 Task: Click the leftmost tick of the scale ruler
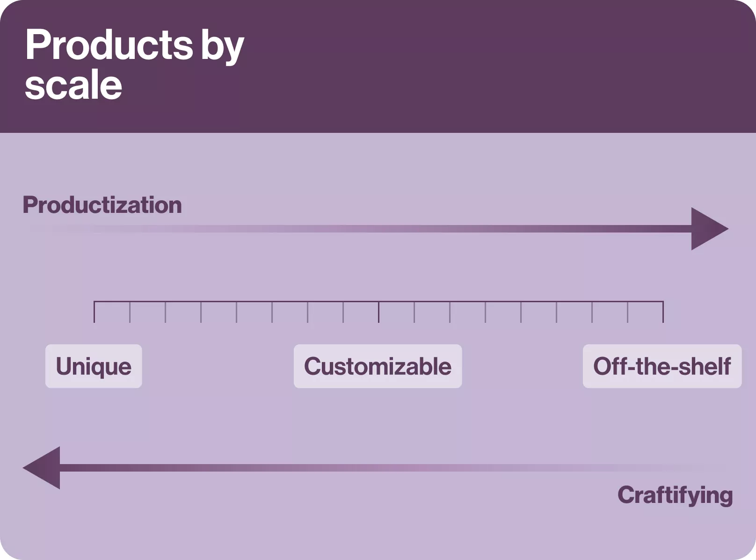click(94, 312)
